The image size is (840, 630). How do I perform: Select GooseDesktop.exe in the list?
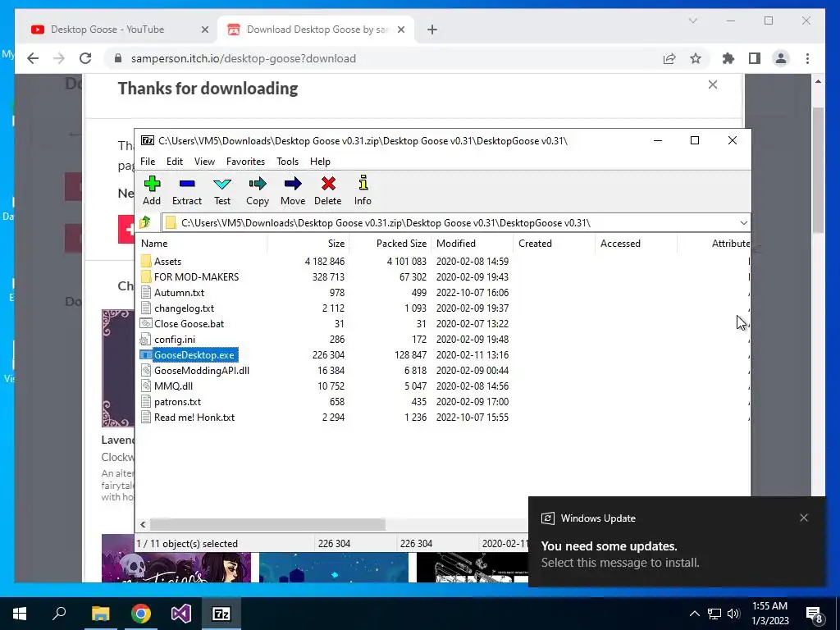coord(194,354)
